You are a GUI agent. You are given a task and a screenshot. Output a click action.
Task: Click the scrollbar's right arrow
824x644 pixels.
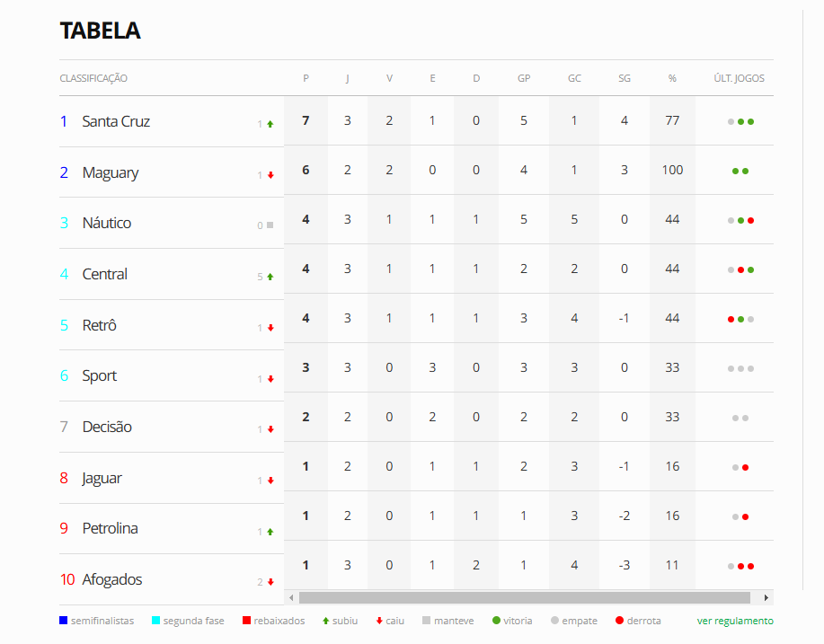[766, 598]
